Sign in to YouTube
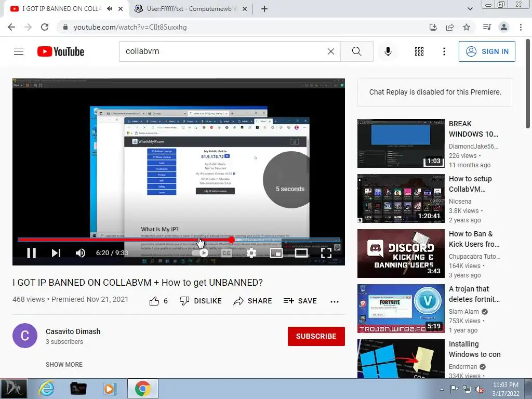The width and height of the screenshot is (532, 399). [487, 51]
